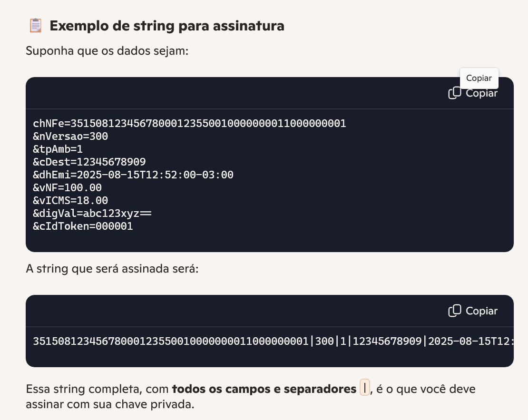This screenshot has width=528, height=420.
Task: Click the heading 'Exemplo de string para assinatura'
Action: (166, 26)
